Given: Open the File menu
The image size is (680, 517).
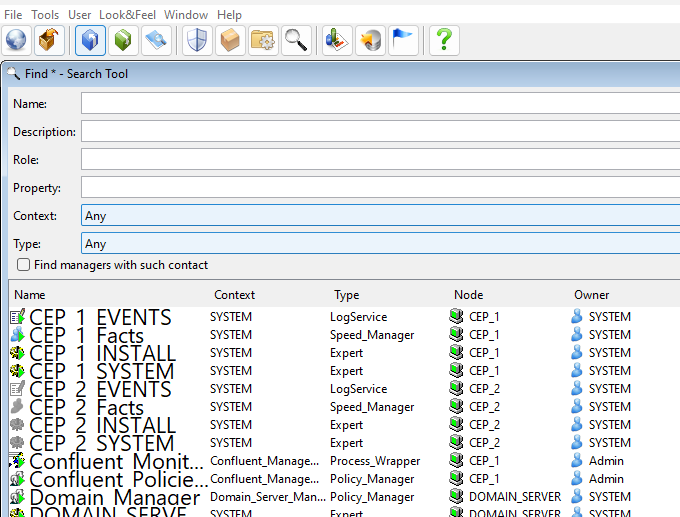Looking at the screenshot, I should coord(13,15).
